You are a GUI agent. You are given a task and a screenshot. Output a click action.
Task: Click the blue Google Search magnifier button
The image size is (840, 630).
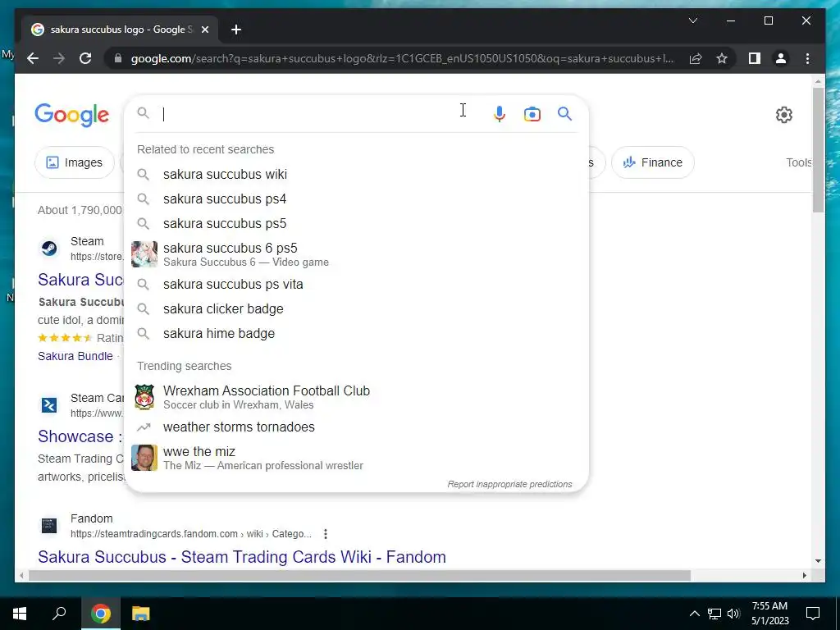[x=564, y=113]
